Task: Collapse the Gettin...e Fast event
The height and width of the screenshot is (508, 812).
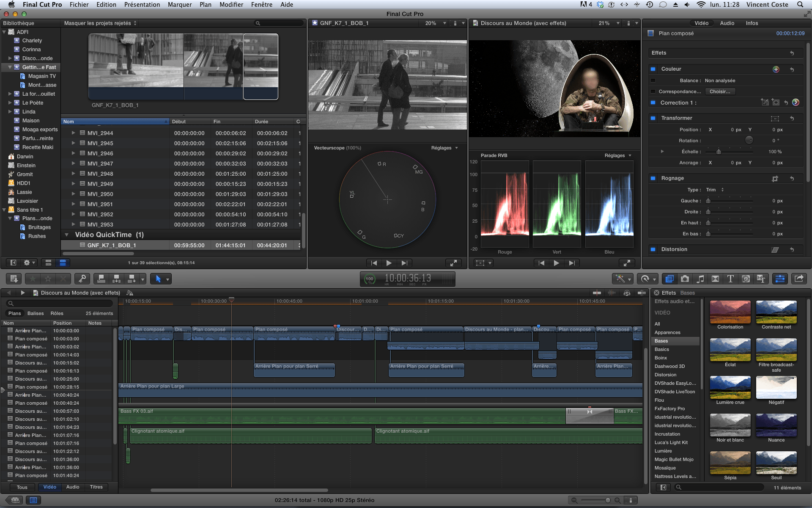Action: tap(10, 67)
